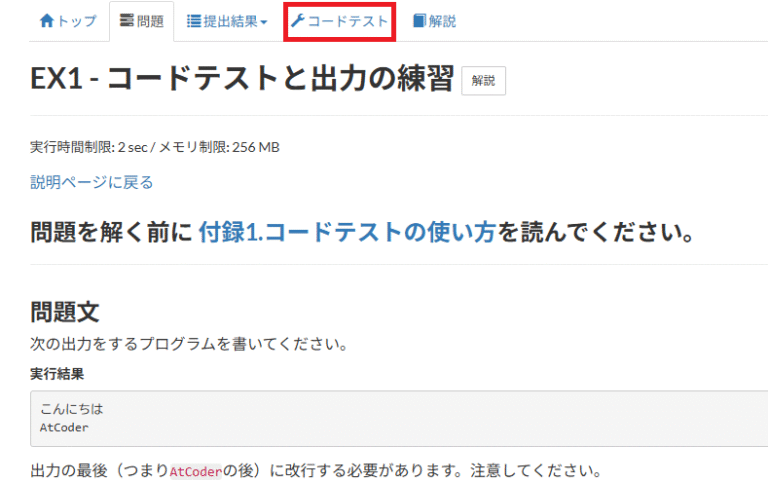
Task: Open the 付録1.コードテストの使い方 link
Action: coord(347,233)
